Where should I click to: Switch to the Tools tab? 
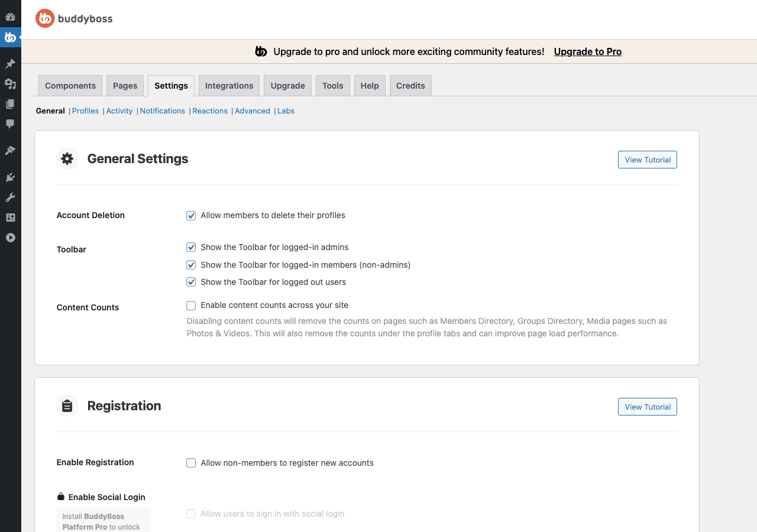[333, 86]
